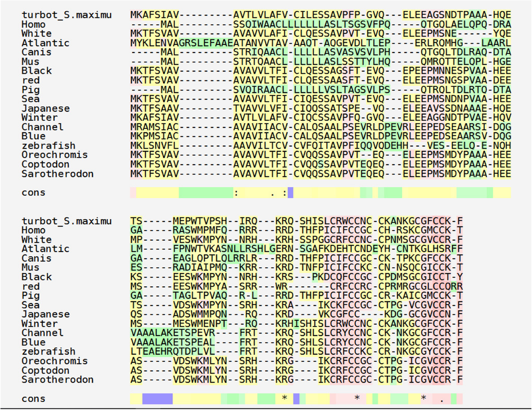Click the segment 'ELEEAGGNDTPVAE' in the Winter row
The image size is (532, 410).
tap(445, 118)
